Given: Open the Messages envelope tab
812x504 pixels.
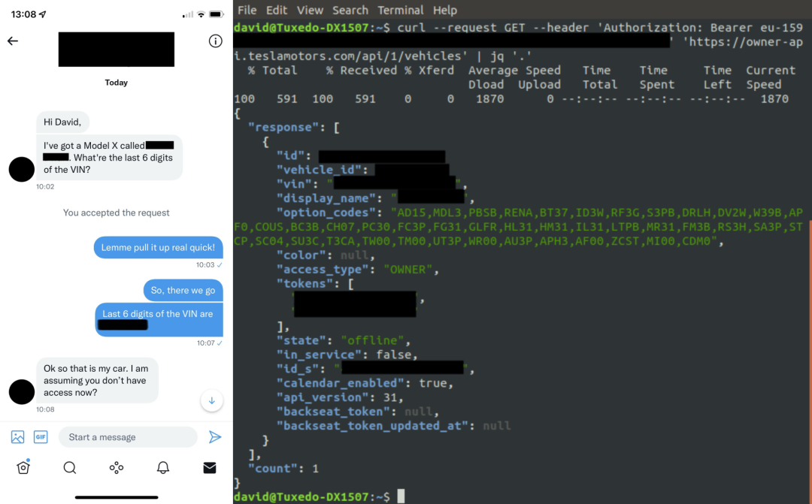Looking at the screenshot, I should [210, 468].
